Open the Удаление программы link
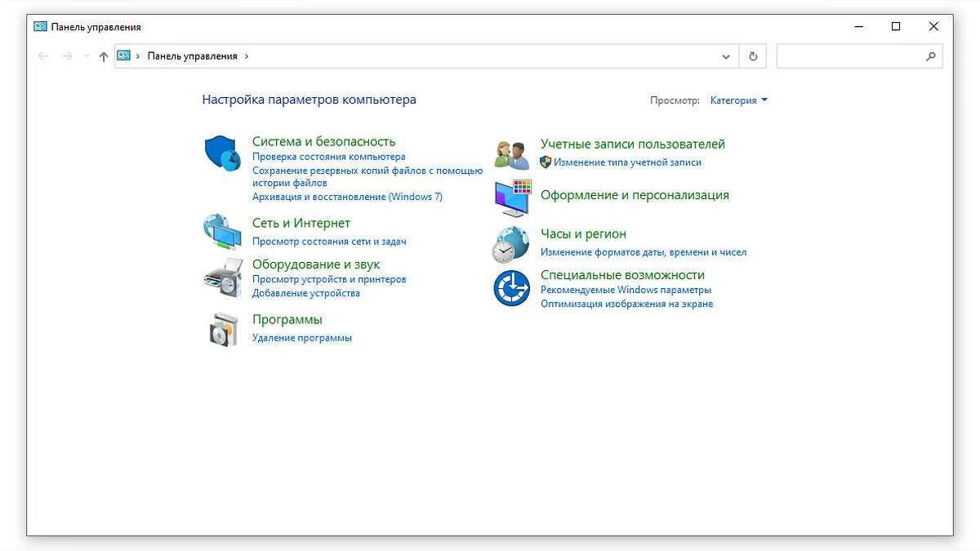The height and width of the screenshot is (551, 980). click(302, 338)
